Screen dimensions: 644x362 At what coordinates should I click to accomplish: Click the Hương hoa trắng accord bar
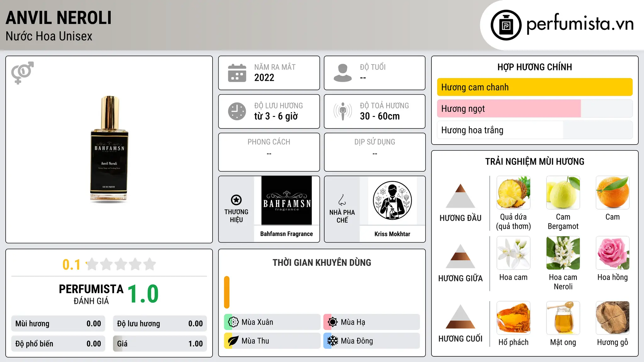pyautogui.click(x=535, y=130)
